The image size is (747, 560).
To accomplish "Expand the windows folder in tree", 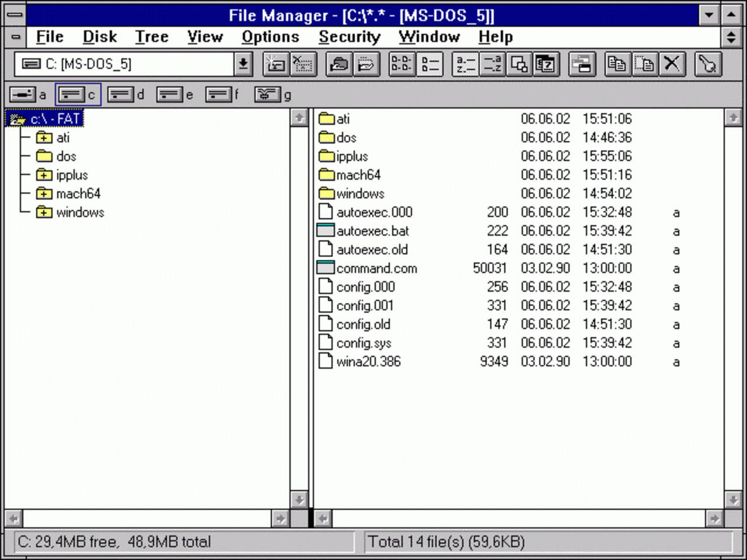I will coord(44,212).
